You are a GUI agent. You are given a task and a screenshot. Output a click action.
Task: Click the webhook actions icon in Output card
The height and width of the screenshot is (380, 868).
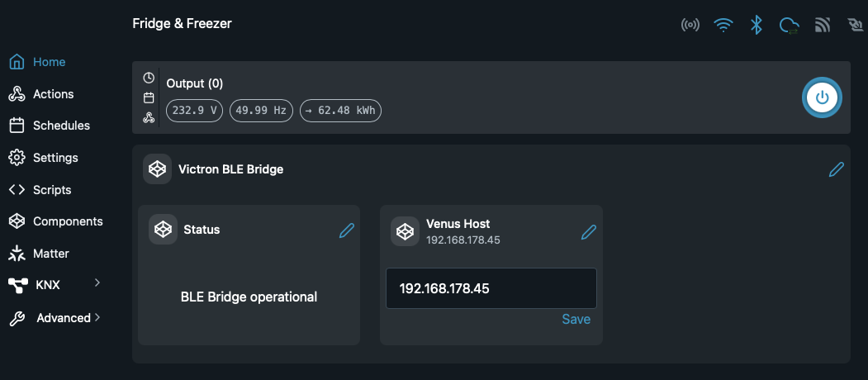point(149,117)
